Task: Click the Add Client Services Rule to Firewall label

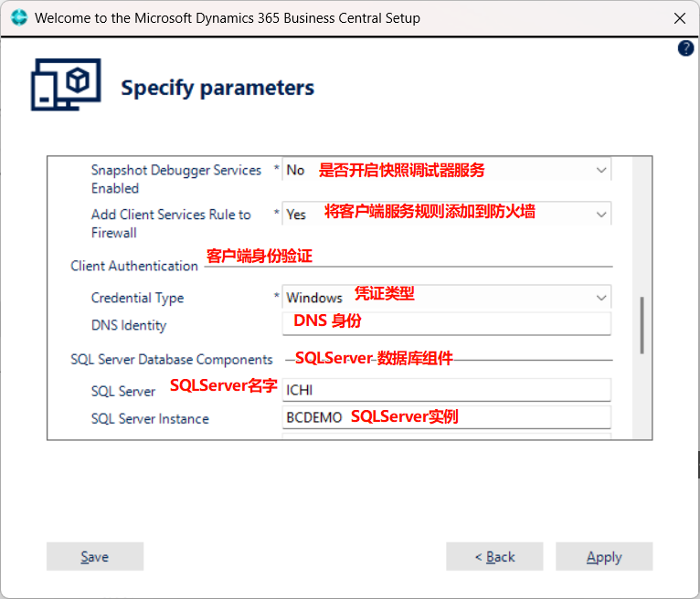Action: [171, 224]
